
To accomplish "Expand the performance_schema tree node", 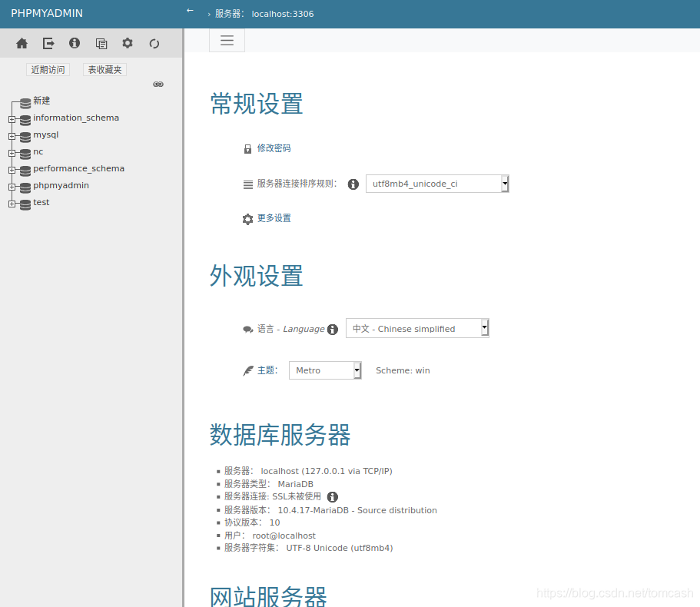I will [12, 170].
